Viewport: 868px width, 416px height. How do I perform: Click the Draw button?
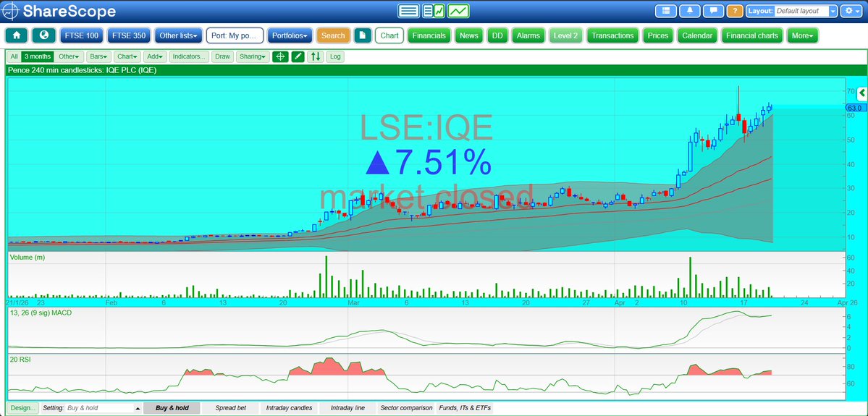point(222,56)
